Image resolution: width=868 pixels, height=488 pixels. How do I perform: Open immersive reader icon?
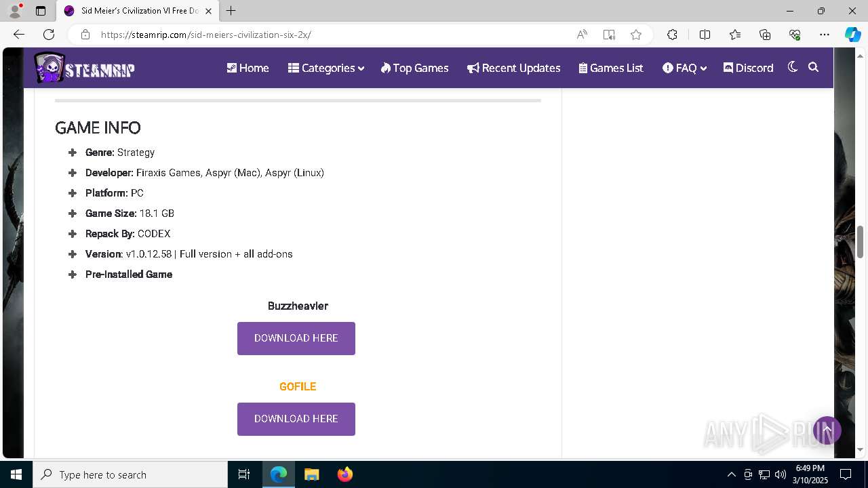(609, 35)
